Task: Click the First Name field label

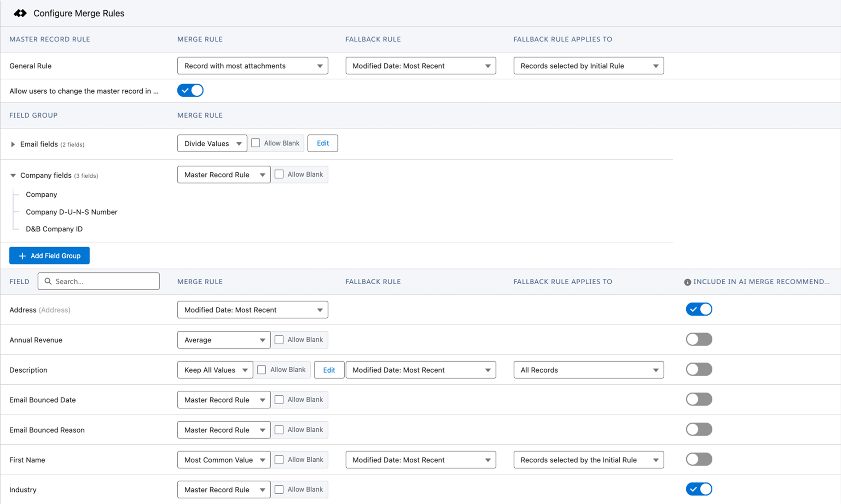Action: point(27,460)
